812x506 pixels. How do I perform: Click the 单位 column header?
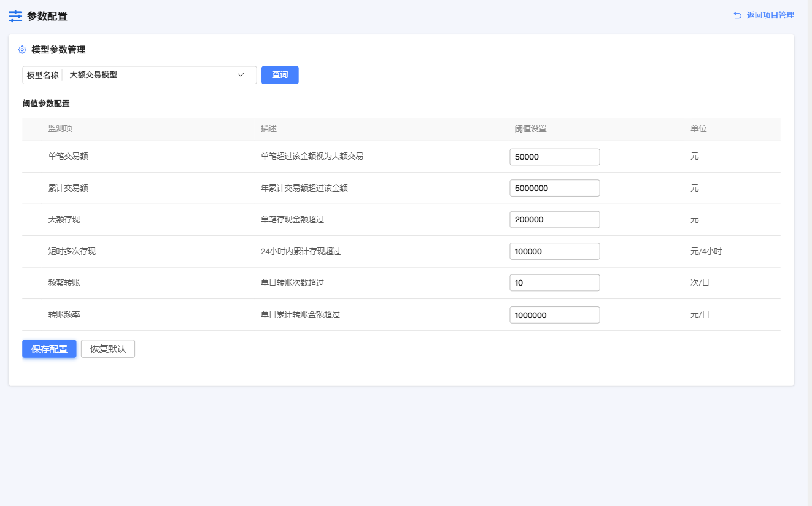[x=698, y=129]
